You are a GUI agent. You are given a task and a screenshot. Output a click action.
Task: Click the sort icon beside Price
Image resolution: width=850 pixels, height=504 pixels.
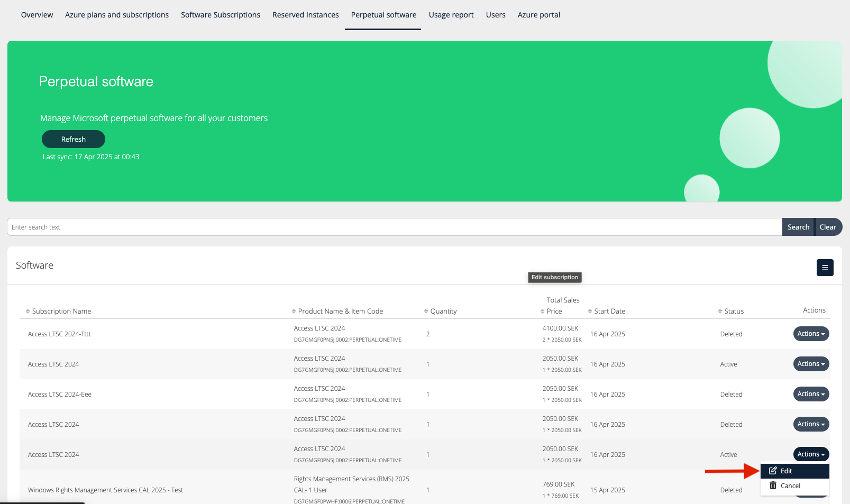tap(543, 311)
